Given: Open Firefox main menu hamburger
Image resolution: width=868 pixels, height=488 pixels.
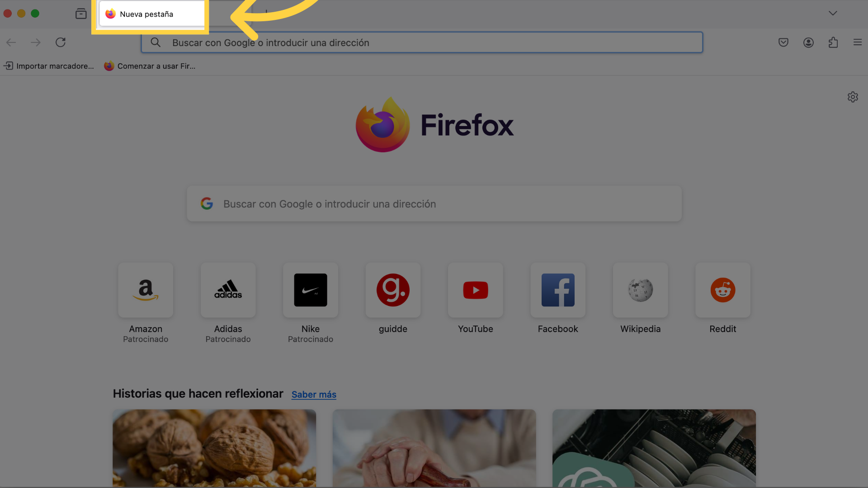Looking at the screenshot, I should click(857, 42).
